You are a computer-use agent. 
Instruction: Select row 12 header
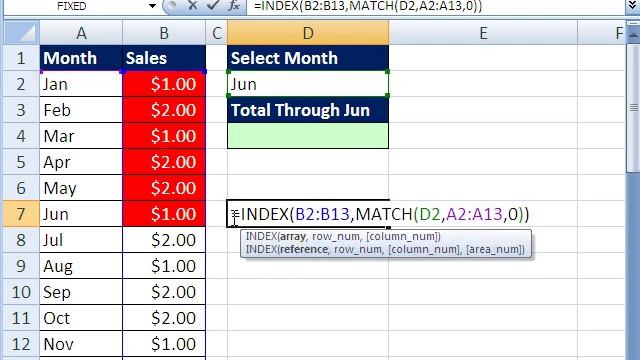pos(21,344)
